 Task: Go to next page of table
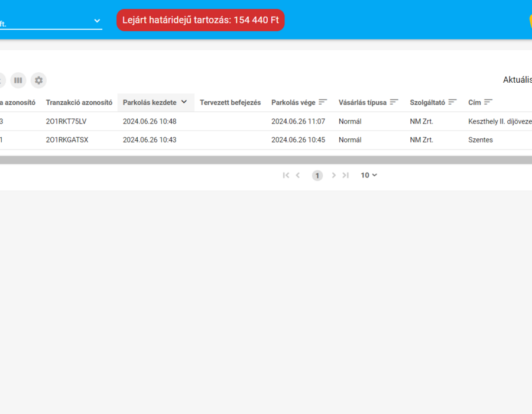point(334,175)
